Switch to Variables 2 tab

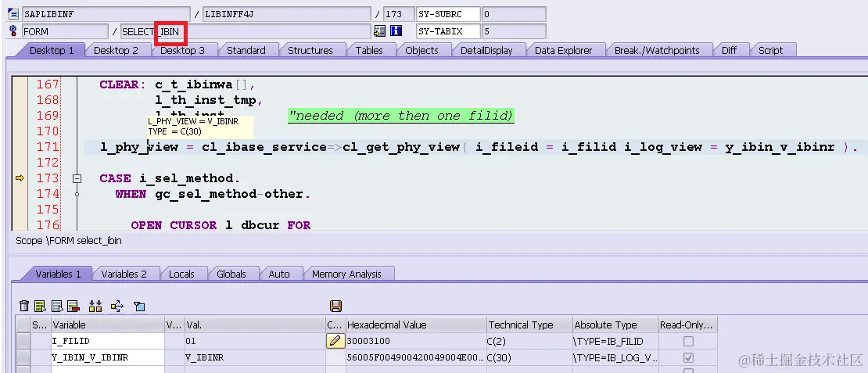coord(124,274)
